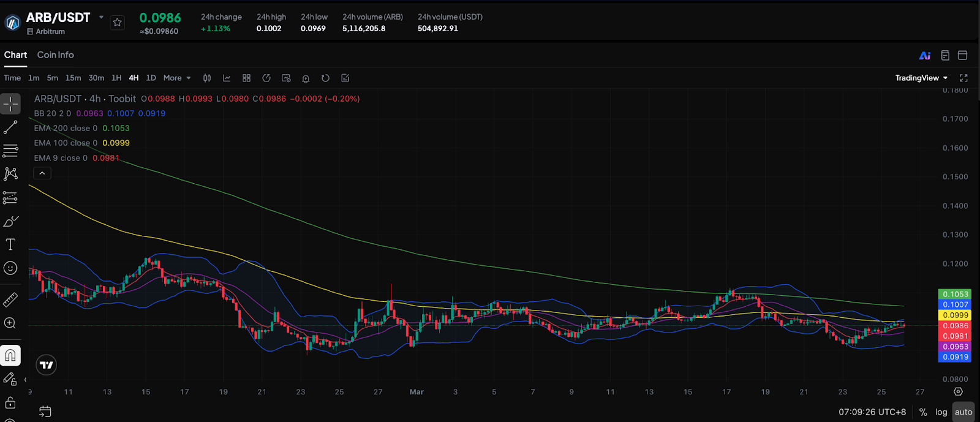Screen dimensions: 980x422
Task: Click the yellow 0.0999 EMA price label
Action: [x=955, y=315]
